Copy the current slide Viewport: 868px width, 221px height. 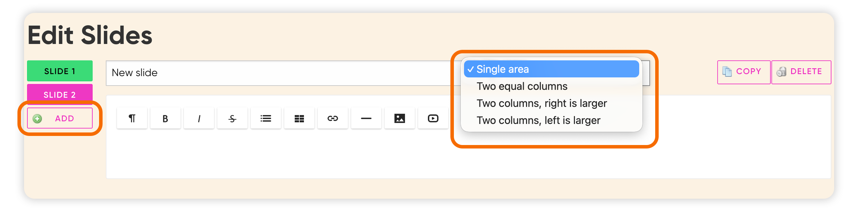(x=744, y=72)
